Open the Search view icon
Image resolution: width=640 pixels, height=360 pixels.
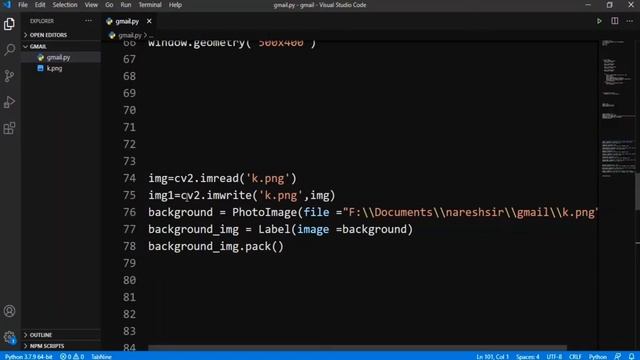9,49
